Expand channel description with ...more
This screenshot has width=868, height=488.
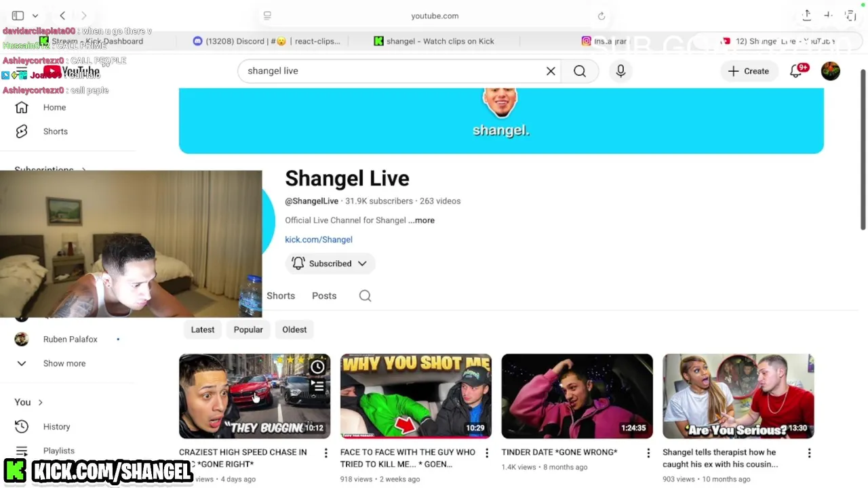point(421,220)
